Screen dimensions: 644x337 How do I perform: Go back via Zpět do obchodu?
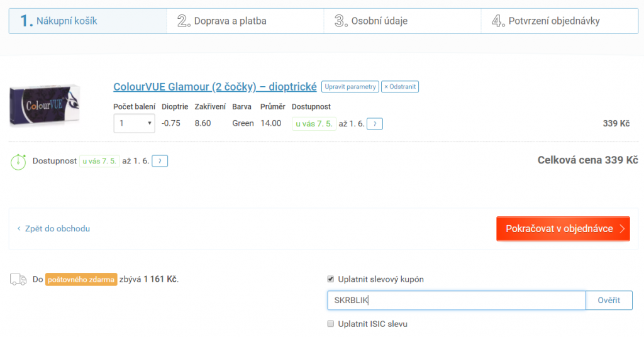53,229
